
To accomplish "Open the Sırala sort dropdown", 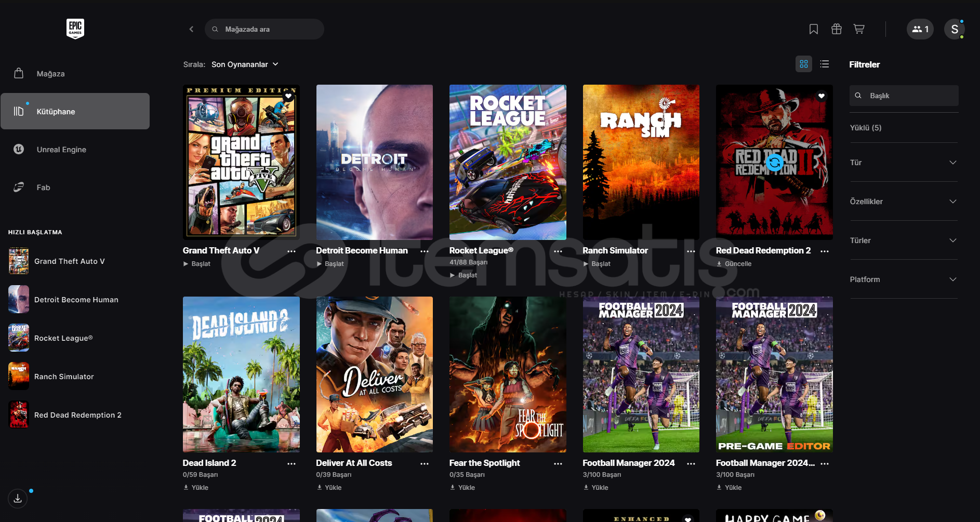I will (245, 64).
